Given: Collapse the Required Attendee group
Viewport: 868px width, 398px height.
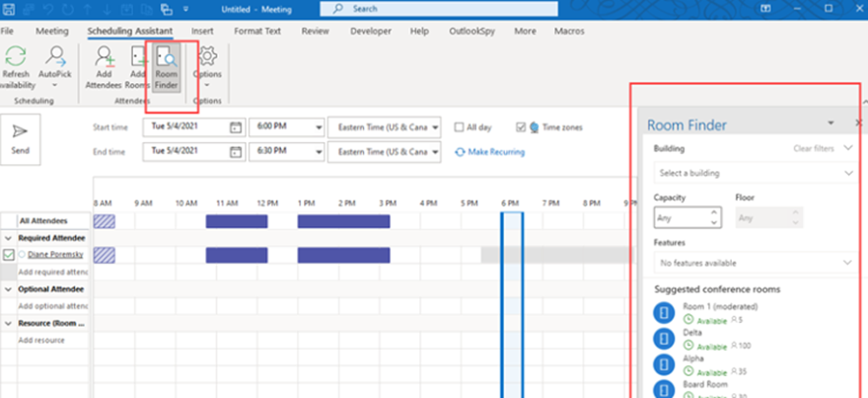Looking at the screenshot, I should pyautogui.click(x=9, y=238).
